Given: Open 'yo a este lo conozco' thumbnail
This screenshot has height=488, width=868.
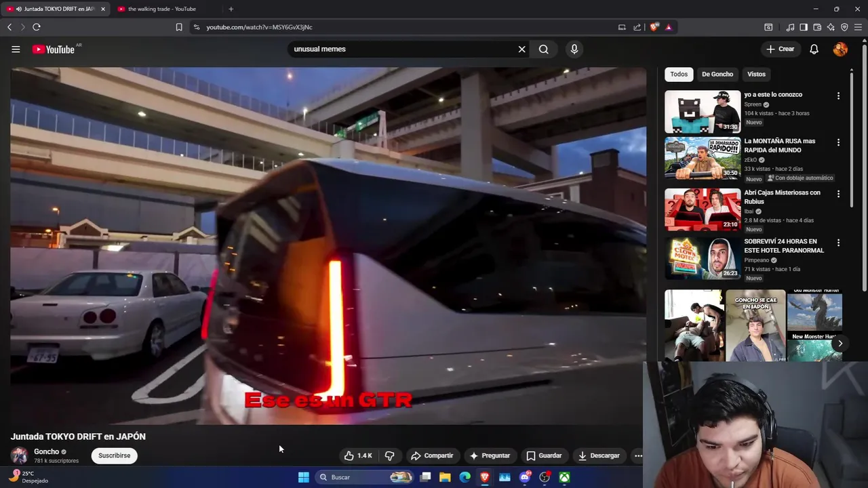Looking at the screenshot, I should tap(703, 112).
